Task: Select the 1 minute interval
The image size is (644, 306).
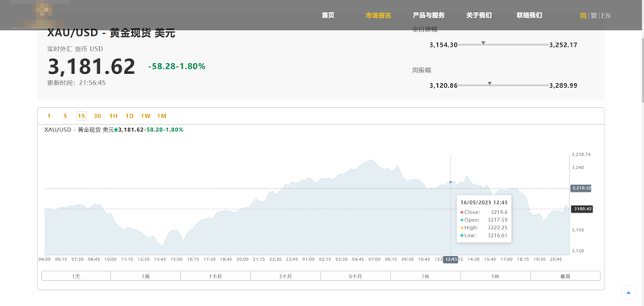Action: [x=49, y=116]
